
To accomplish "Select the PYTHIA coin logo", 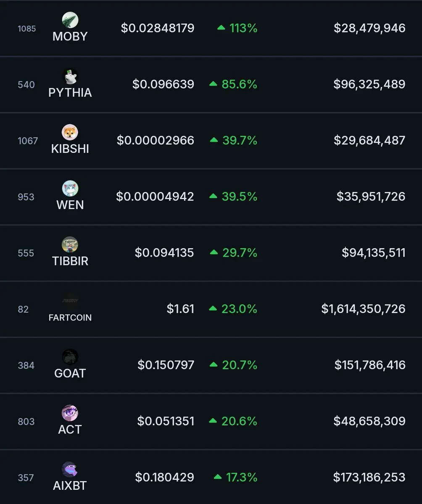I will [70, 76].
